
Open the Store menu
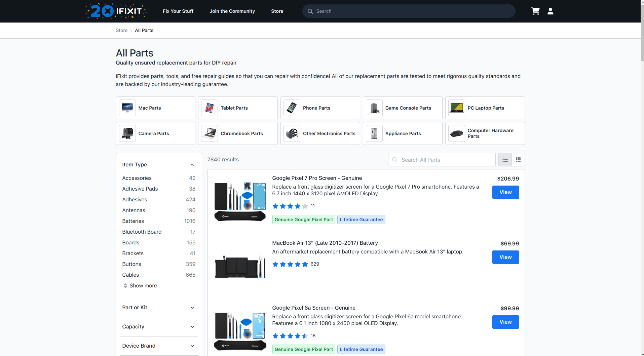coord(277,11)
